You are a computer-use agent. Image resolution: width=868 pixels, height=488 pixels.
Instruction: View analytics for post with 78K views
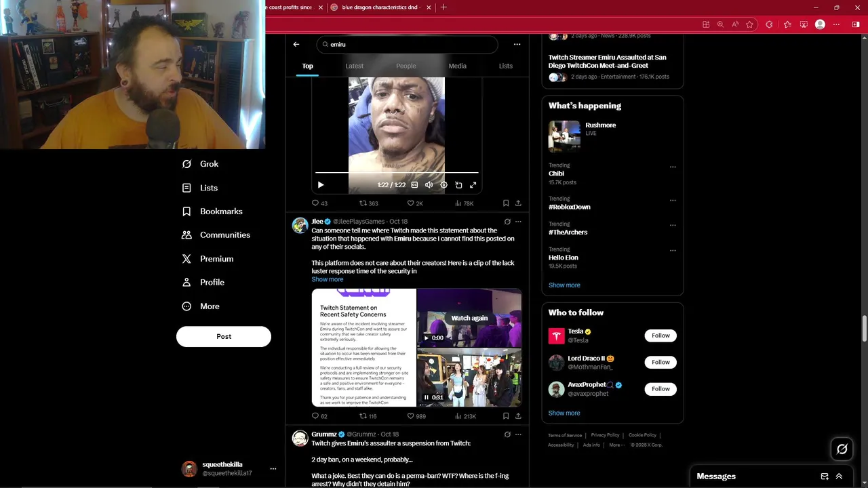tap(464, 203)
